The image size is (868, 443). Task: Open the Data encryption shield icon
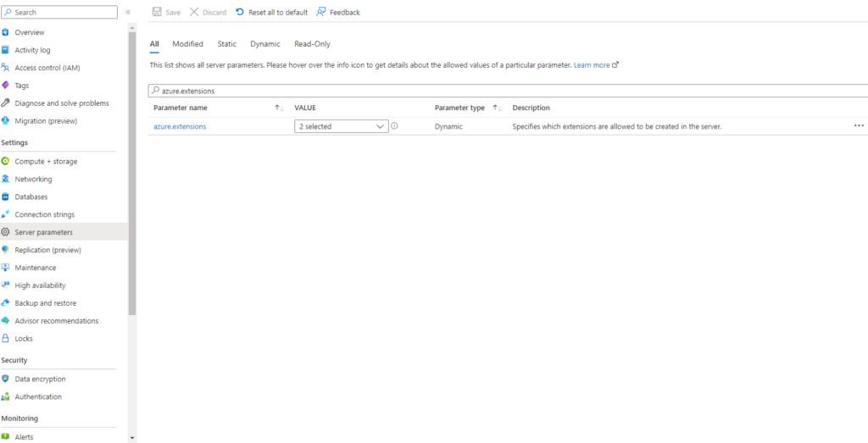pyautogui.click(x=6, y=379)
